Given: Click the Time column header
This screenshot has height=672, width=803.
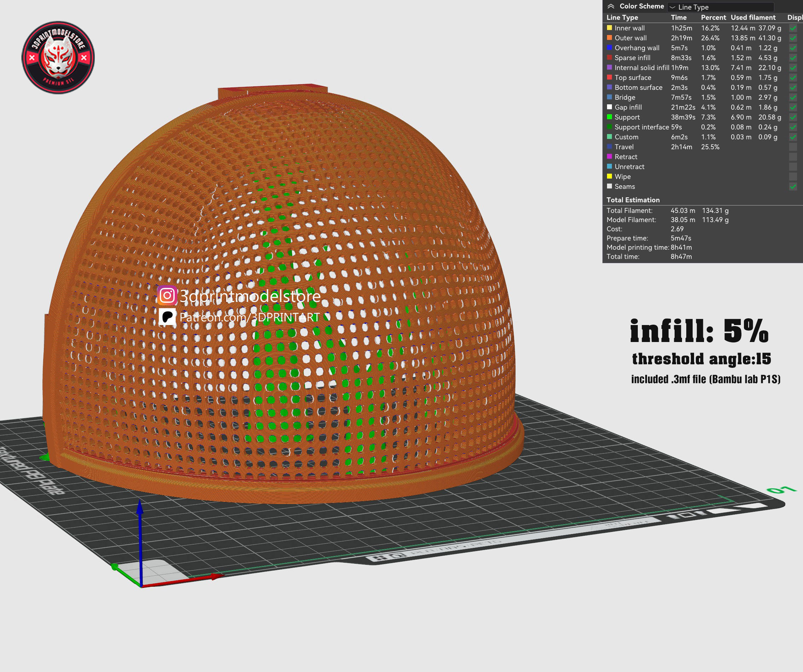Looking at the screenshot, I should tap(679, 18).
